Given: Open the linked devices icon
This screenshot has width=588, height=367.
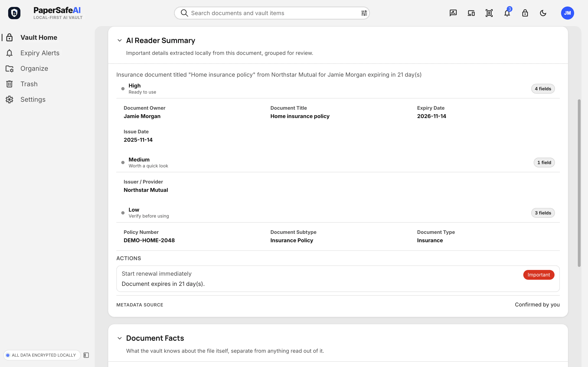Looking at the screenshot, I should 471,13.
